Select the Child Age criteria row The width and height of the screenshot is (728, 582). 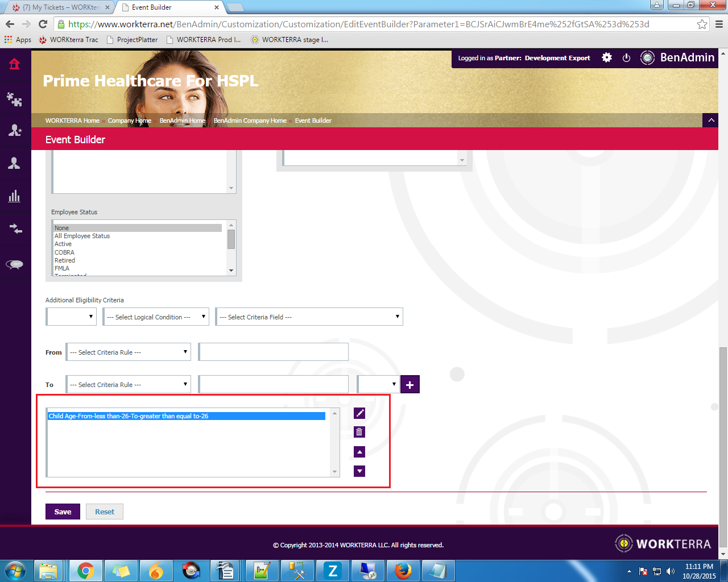187,416
